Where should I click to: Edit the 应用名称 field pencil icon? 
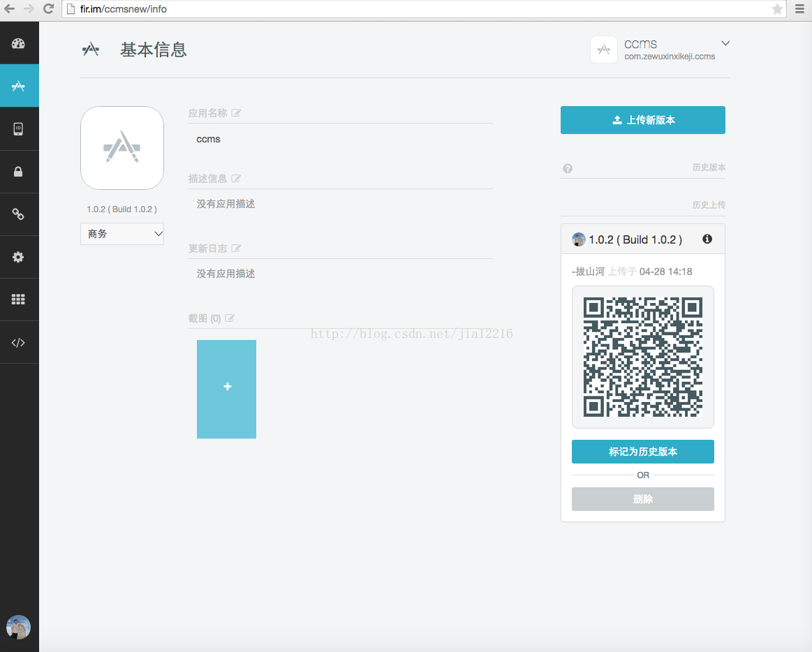236,113
